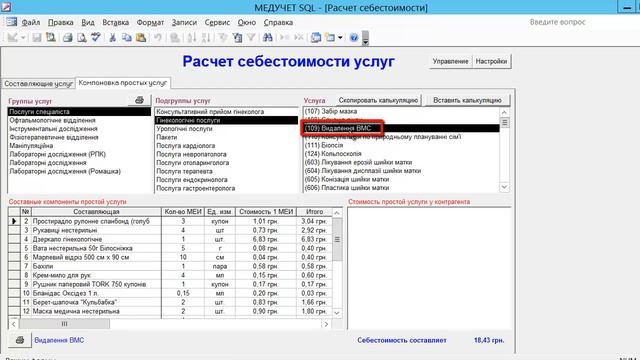Click Дзеркало гінекологічне component cell
This screenshot has height=360, width=640.
pos(96,239)
